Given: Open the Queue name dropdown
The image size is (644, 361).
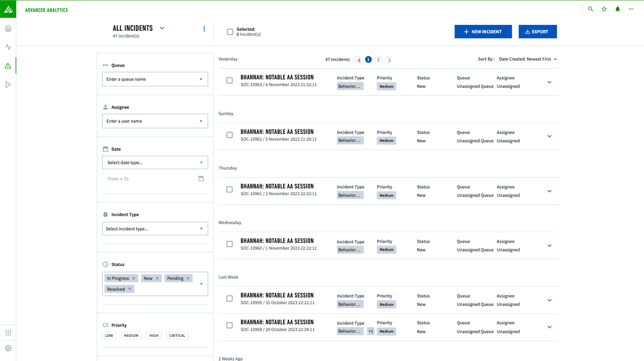Looking at the screenshot, I should (155, 79).
